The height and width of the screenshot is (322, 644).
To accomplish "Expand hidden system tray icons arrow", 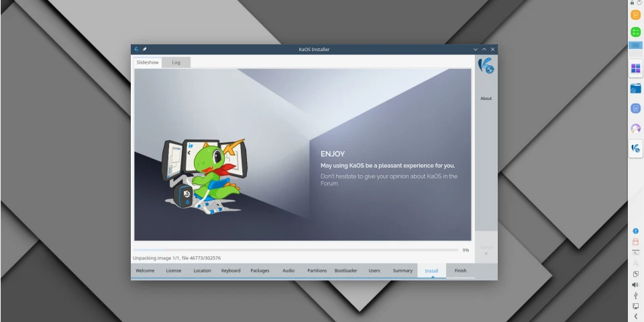I will [635, 316].
